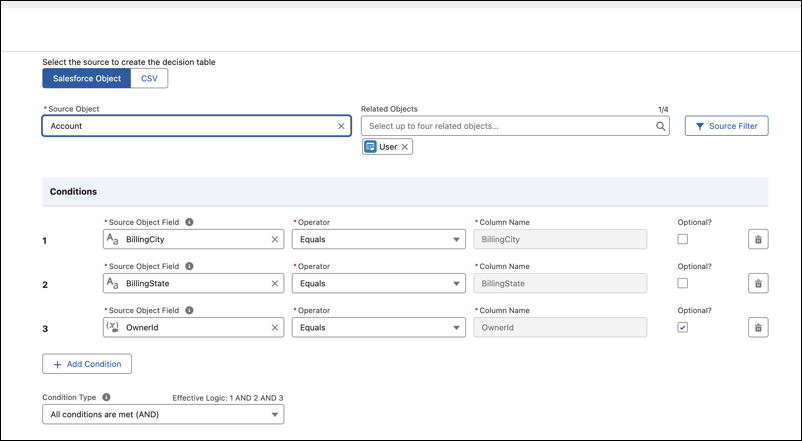Viewport: 802px width, 441px height.
Task: Click the search icon in Related Objects
Action: click(660, 126)
